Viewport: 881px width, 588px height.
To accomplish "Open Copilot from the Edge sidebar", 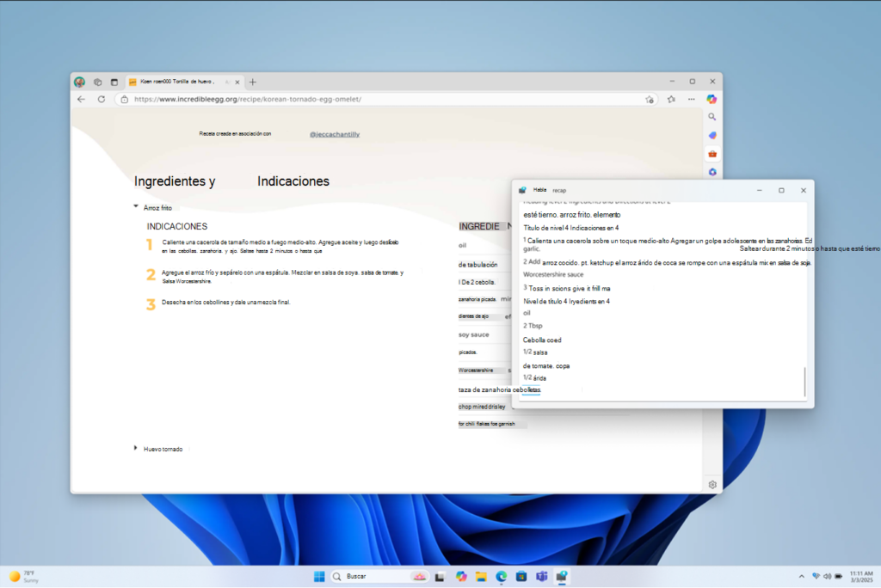I will click(712, 99).
